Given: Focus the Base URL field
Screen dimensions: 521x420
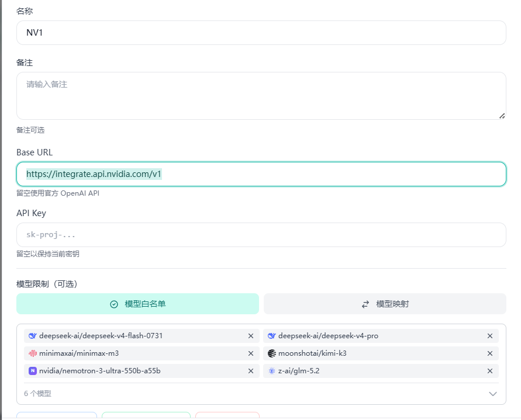Looking at the screenshot, I should [261, 174].
